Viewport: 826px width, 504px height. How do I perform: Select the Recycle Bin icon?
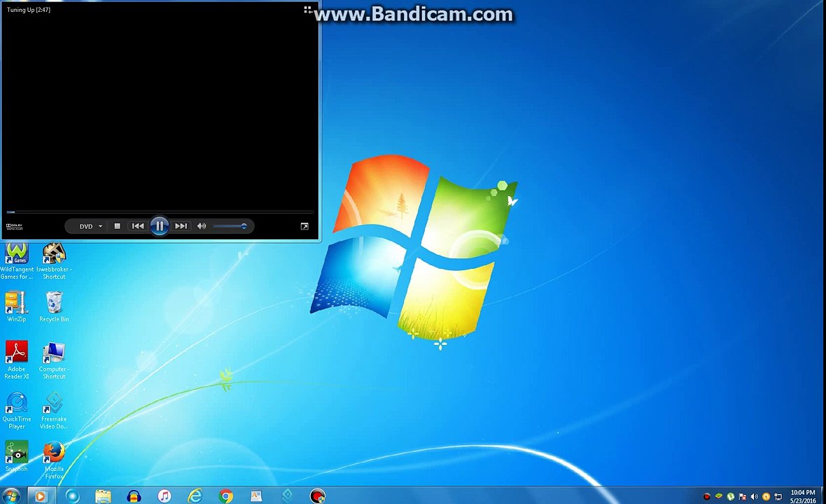[x=54, y=307]
